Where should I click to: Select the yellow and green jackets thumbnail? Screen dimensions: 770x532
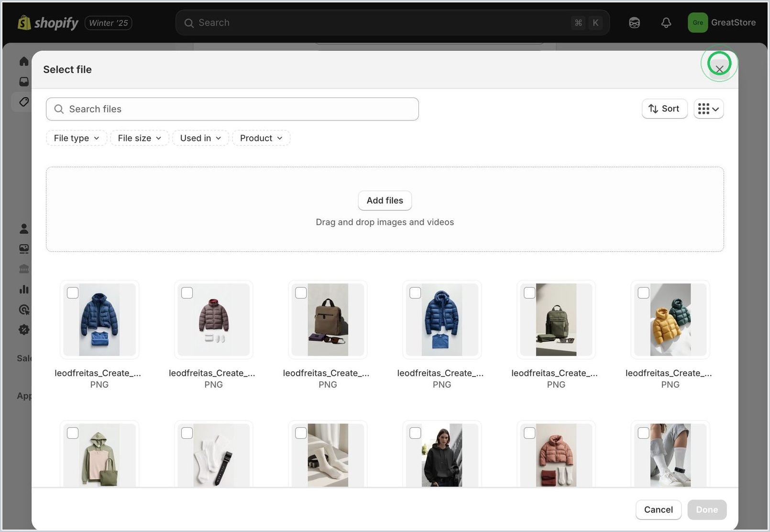coord(671,320)
